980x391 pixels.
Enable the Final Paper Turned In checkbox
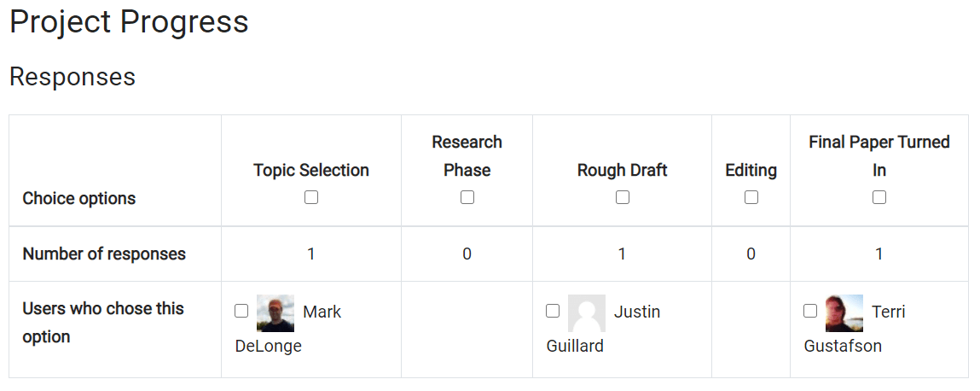tap(879, 198)
